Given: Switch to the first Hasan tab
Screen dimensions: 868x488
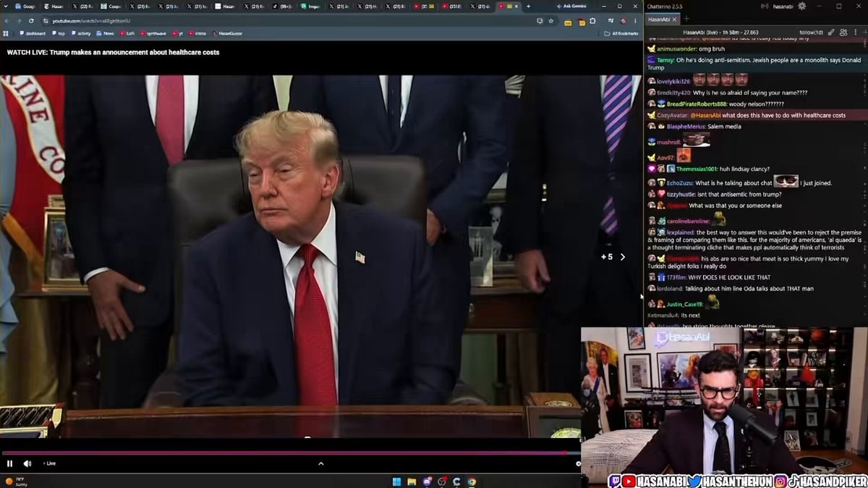Looking at the screenshot, I should (x=54, y=6).
